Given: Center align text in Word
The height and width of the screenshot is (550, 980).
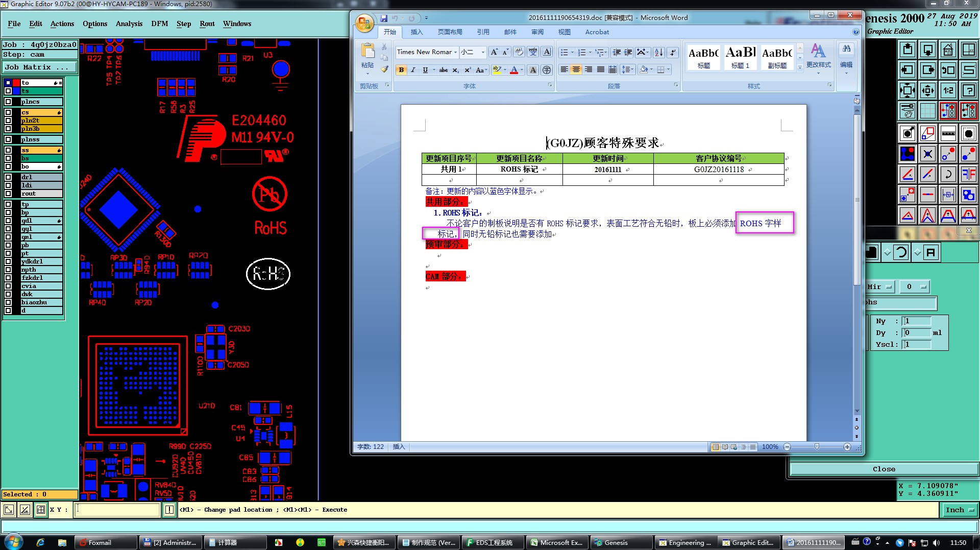Looking at the screenshot, I should point(576,69).
